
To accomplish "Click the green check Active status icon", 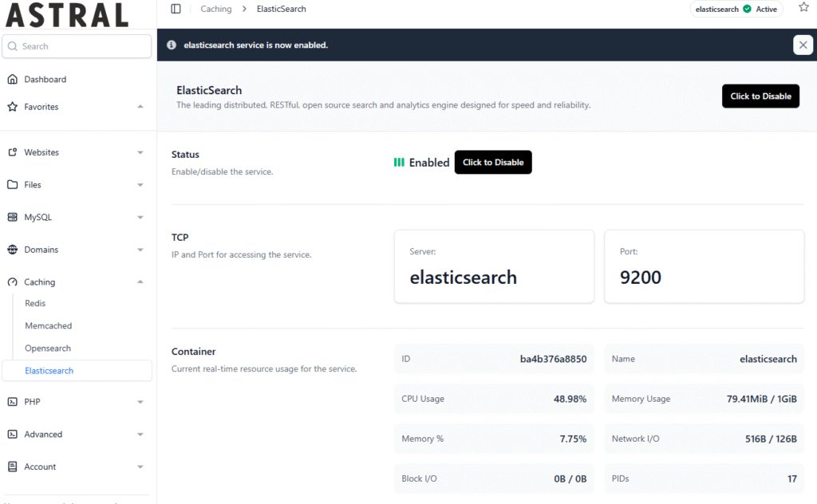I will 747,9.
